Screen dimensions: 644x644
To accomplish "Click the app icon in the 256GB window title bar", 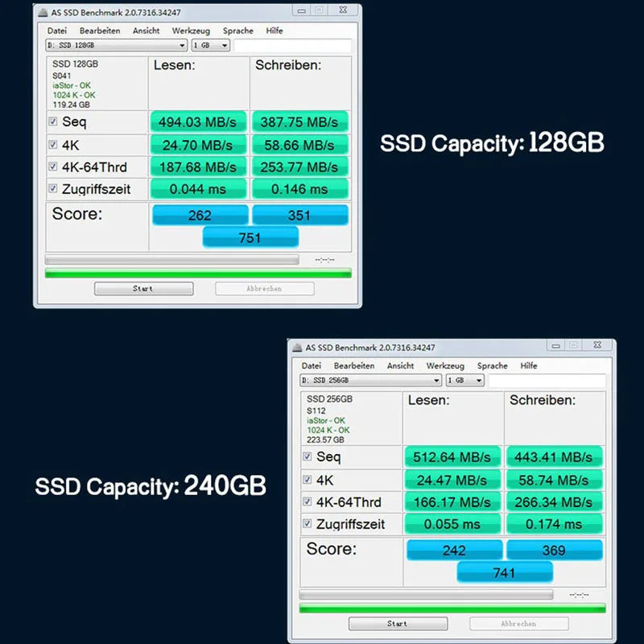I will point(297,347).
